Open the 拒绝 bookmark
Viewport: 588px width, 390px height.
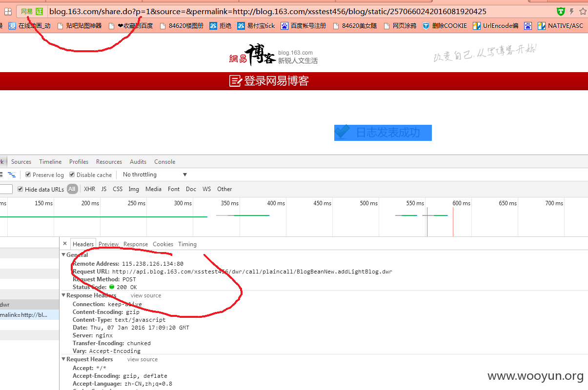click(221, 26)
